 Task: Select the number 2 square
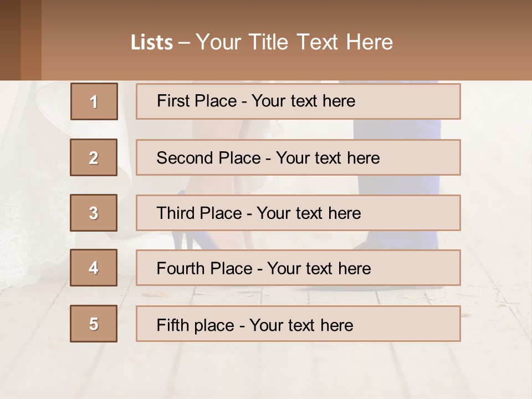[94, 157]
